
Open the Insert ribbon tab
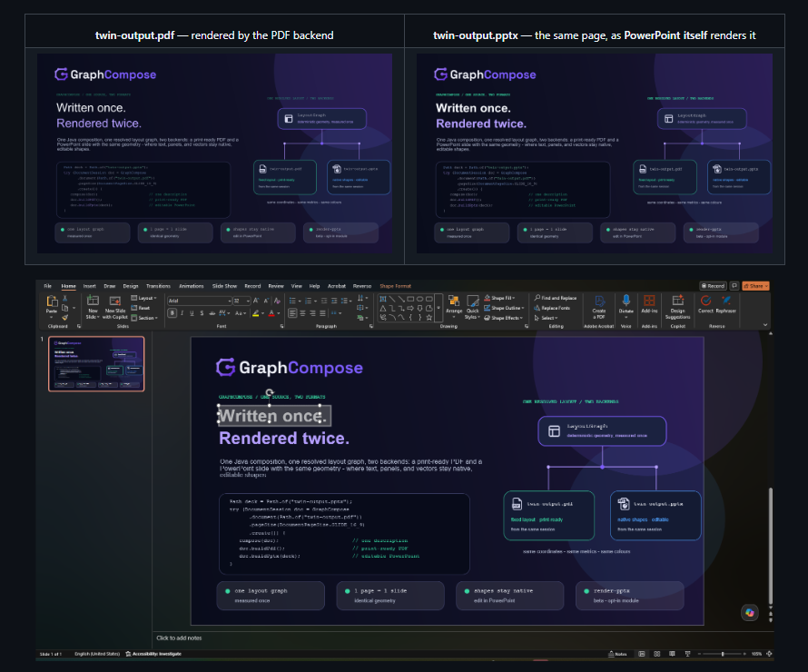coord(90,286)
